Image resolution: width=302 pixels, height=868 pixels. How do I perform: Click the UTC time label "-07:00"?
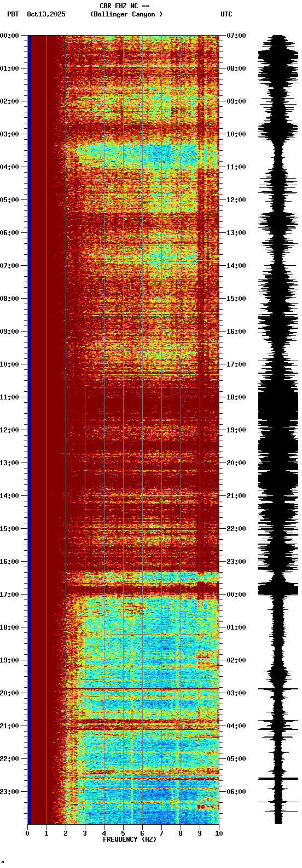tap(236, 36)
